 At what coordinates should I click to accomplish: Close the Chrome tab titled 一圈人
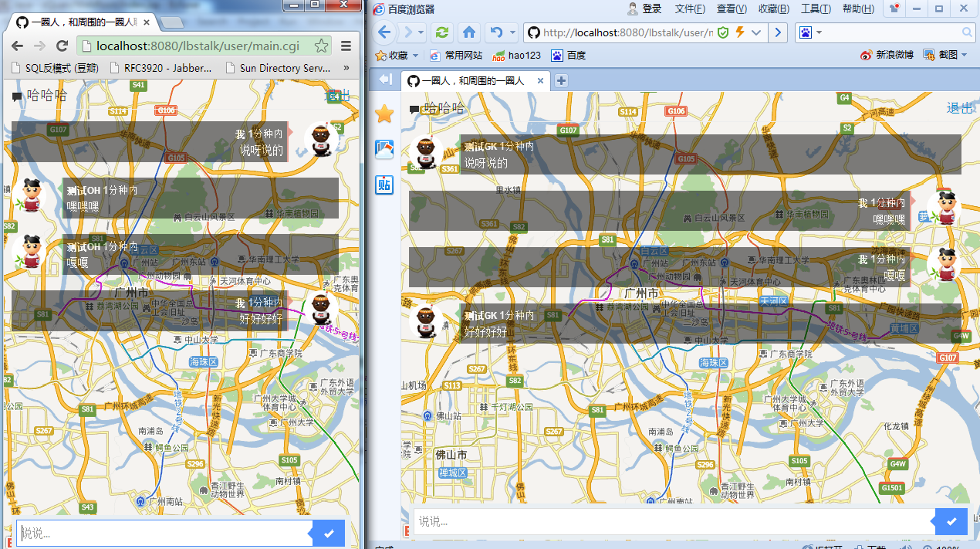[147, 23]
